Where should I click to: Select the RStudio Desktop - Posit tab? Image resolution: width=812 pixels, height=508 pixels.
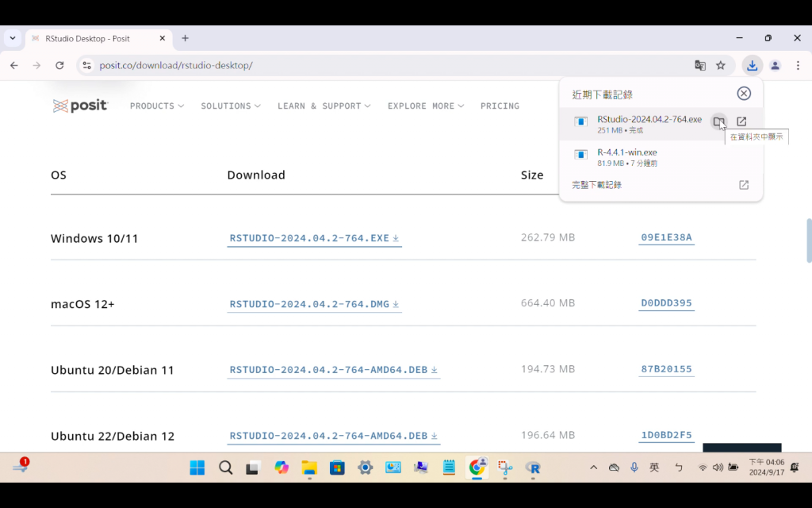point(98,38)
